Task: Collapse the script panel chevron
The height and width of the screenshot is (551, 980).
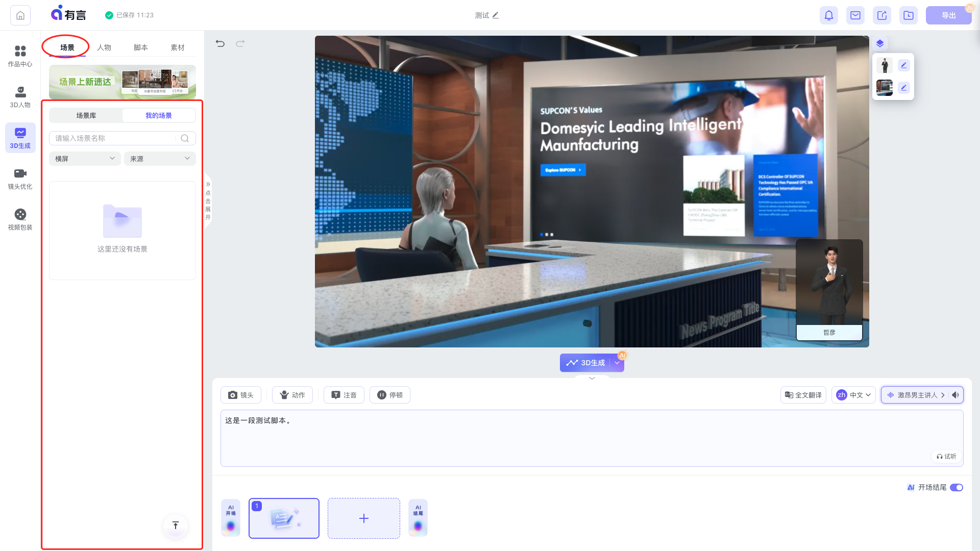Action: [592, 378]
